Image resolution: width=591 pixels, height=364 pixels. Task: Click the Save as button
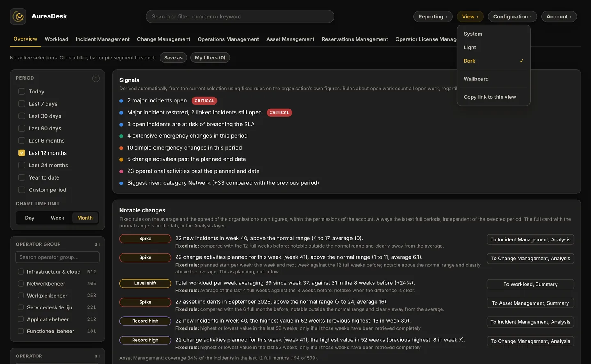click(x=173, y=58)
